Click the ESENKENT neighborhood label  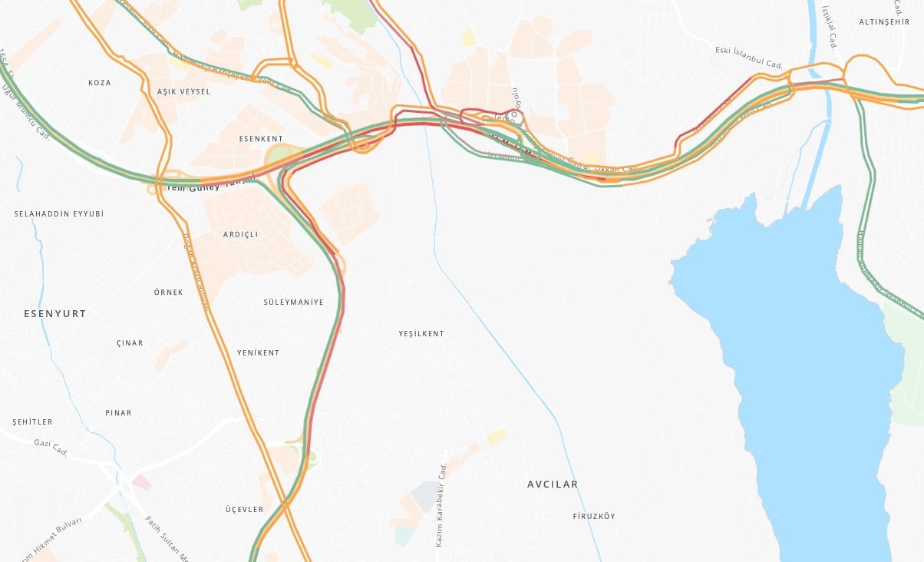(262, 139)
